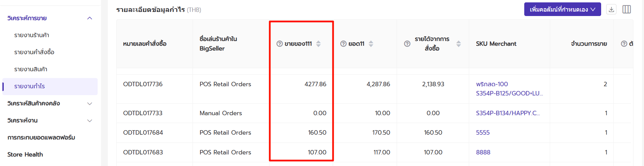Image resolution: width=644 pixels, height=166 pixels.
Task: Expand the วิเคราะห์งาน section
Action: [x=89, y=120]
